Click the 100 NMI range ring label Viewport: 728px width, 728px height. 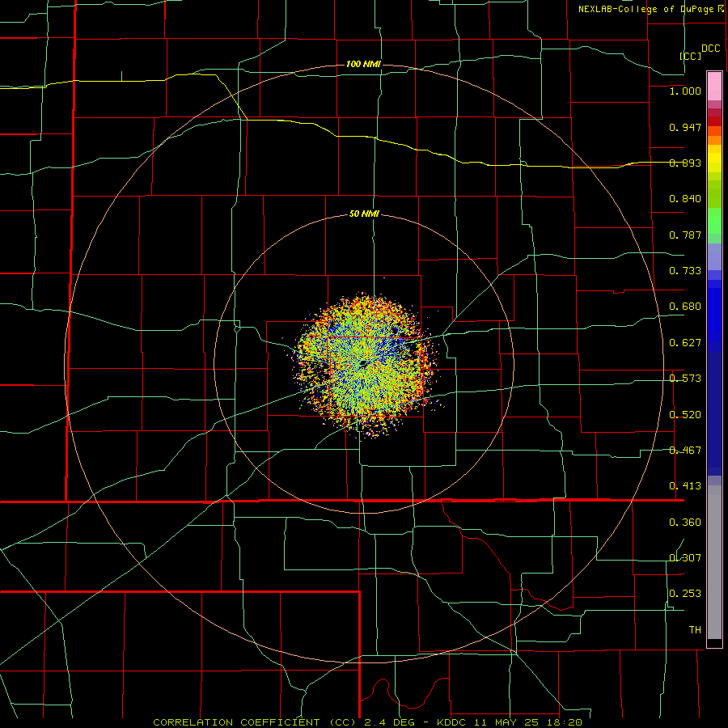click(x=363, y=64)
